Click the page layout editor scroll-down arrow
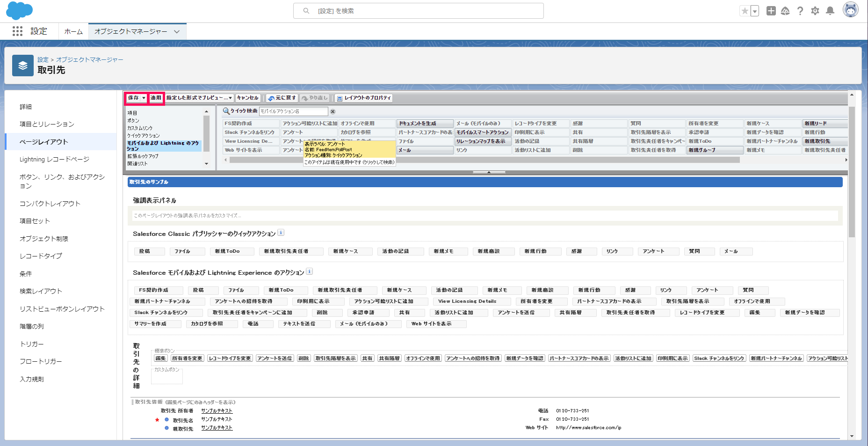Image resolution: width=868 pixels, height=446 pixels. coord(852,436)
